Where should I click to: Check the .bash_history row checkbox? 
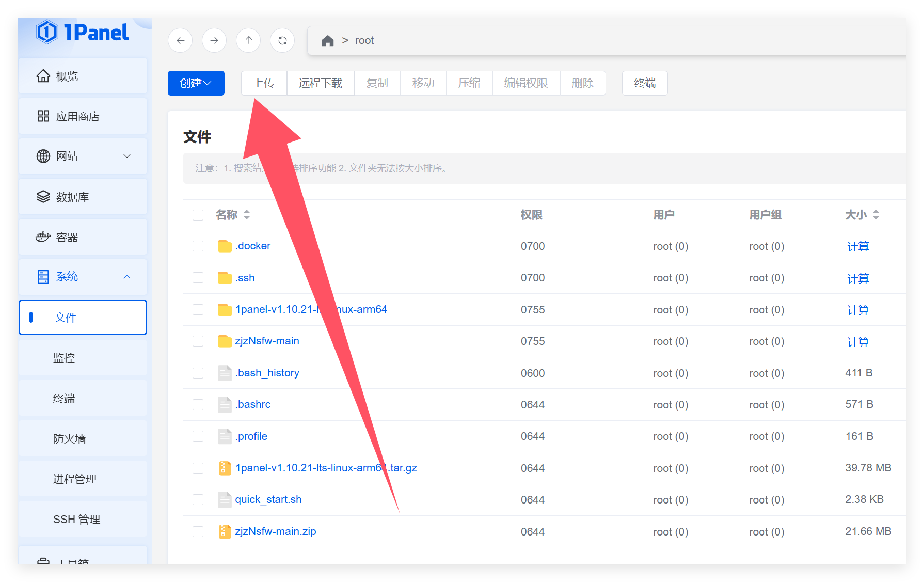coord(198,373)
